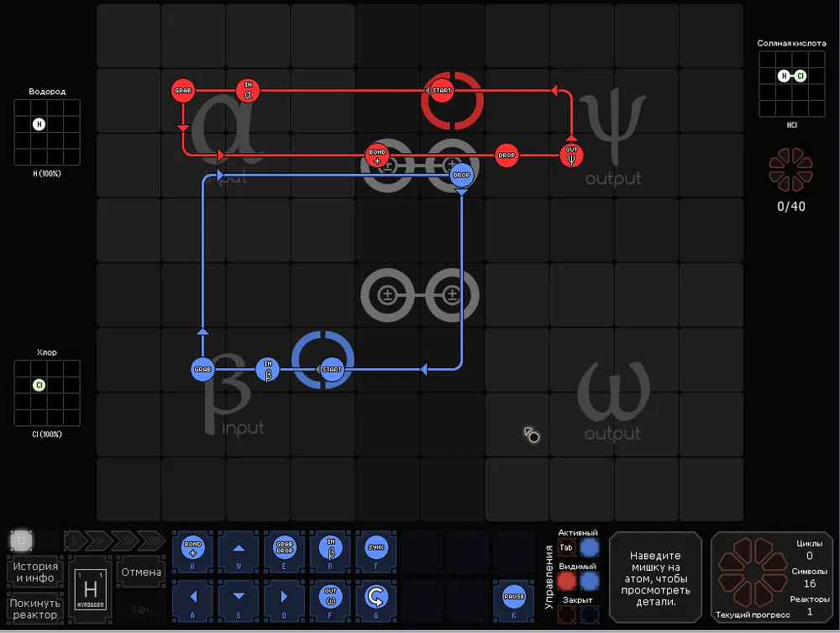Open История и инфо
The height and width of the screenshot is (633, 840).
(x=34, y=572)
